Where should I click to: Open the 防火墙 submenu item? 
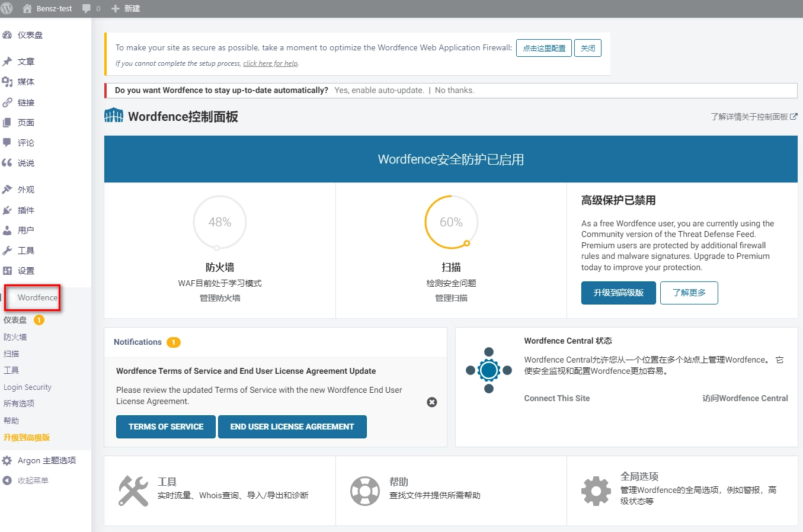coord(15,337)
